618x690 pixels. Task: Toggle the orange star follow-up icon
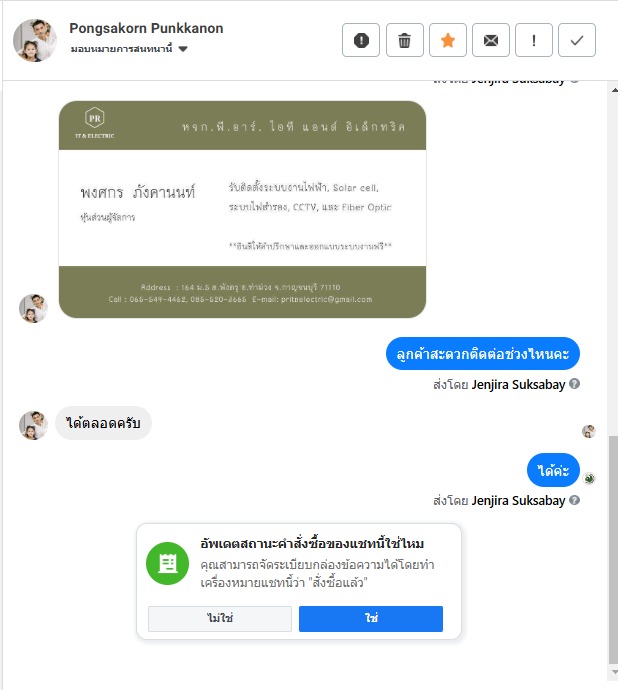coord(448,40)
